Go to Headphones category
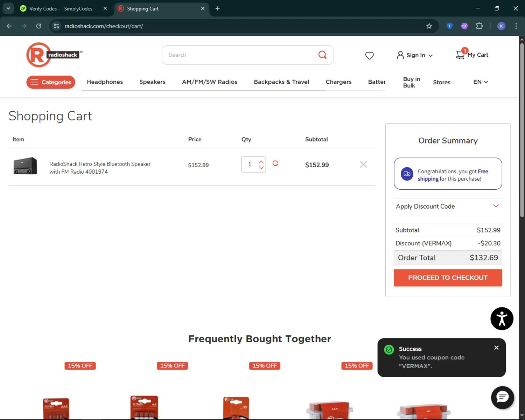The image size is (525, 420). [x=105, y=82]
